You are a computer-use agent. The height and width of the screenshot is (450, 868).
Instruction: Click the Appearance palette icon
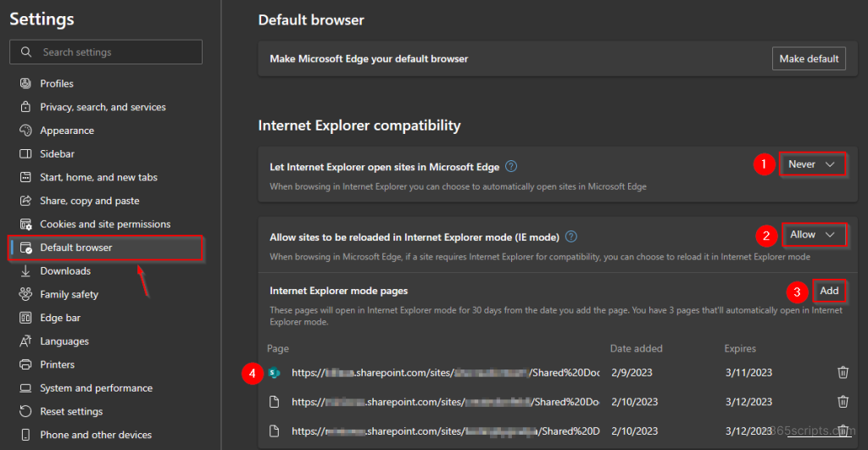[25, 131]
